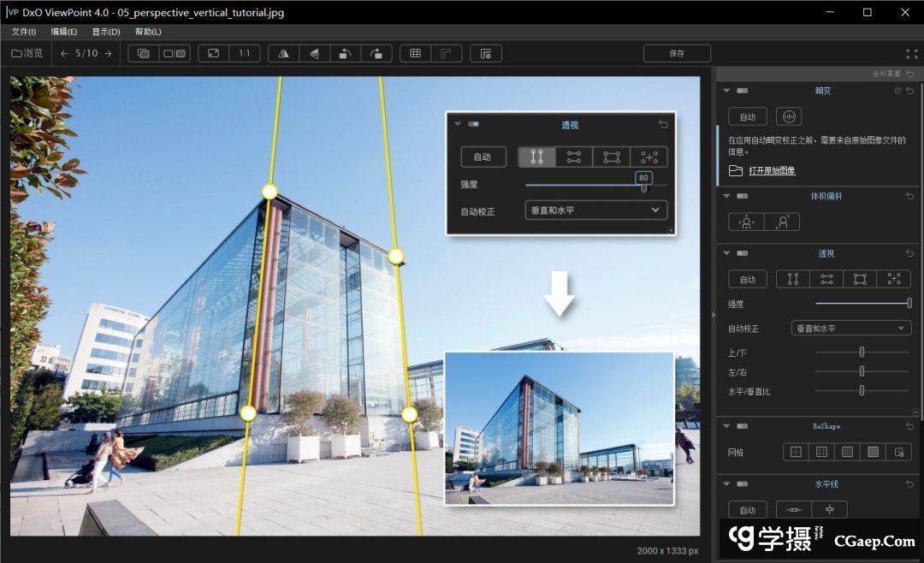Collapse the 水平线 panel triangle
The width and height of the screenshot is (924, 563).
(726, 484)
